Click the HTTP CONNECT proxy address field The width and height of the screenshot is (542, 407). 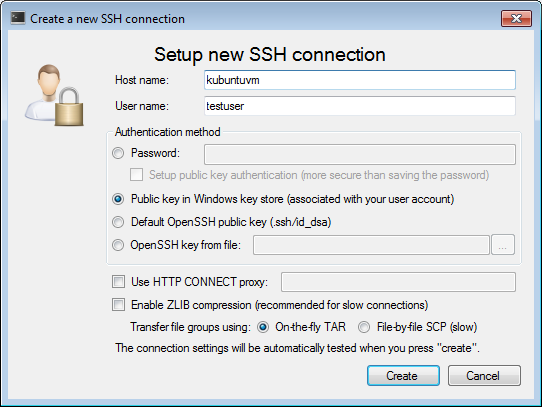click(x=399, y=282)
